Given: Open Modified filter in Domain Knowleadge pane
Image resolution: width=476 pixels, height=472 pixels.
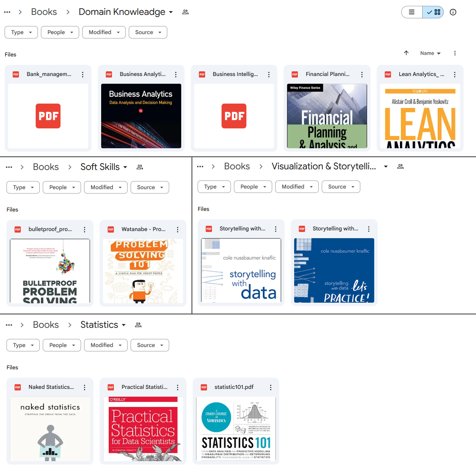Looking at the screenshot, I should pyautogui.click(x=104, y=32).
